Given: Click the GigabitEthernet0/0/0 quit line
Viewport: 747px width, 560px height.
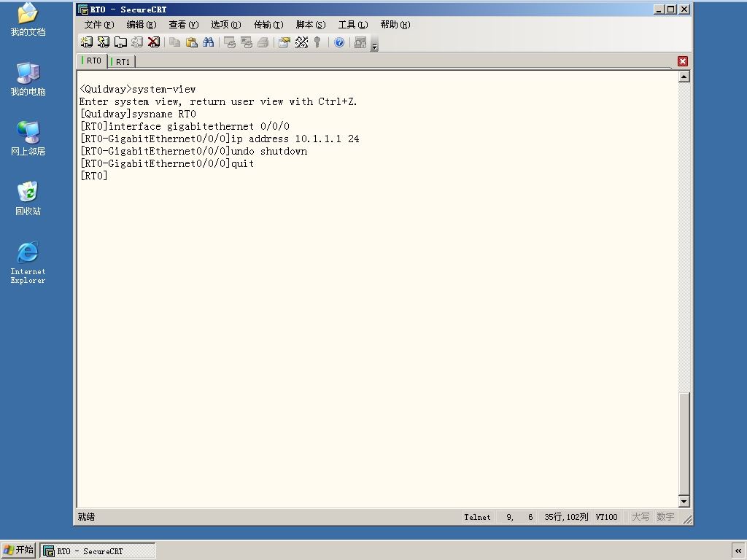Looking at the screenshot, I should (x=167, y=163).
